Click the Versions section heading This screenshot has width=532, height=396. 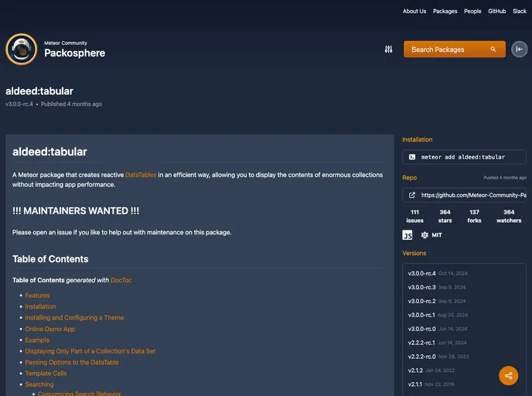tap(414, 253)
